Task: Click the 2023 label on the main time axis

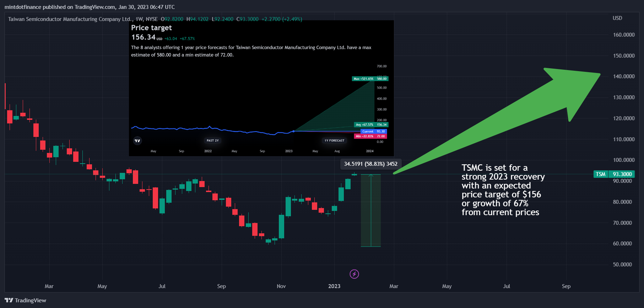Action: [334, 286]
